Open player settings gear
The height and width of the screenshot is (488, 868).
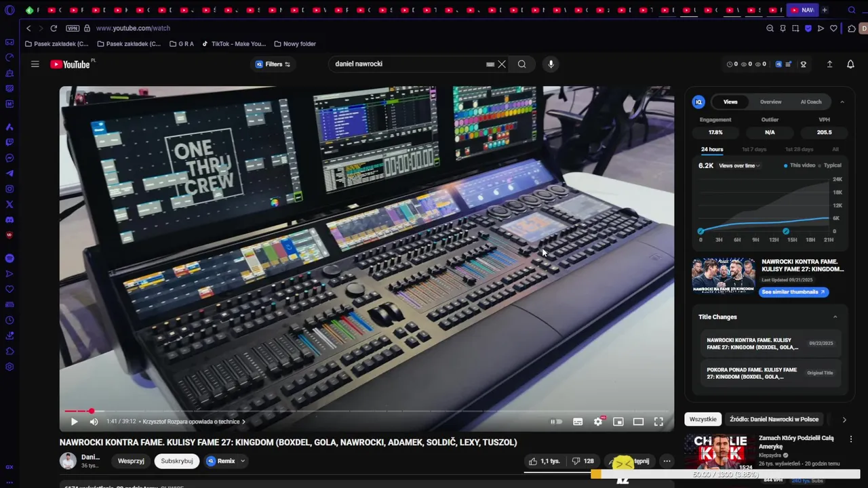598,422
